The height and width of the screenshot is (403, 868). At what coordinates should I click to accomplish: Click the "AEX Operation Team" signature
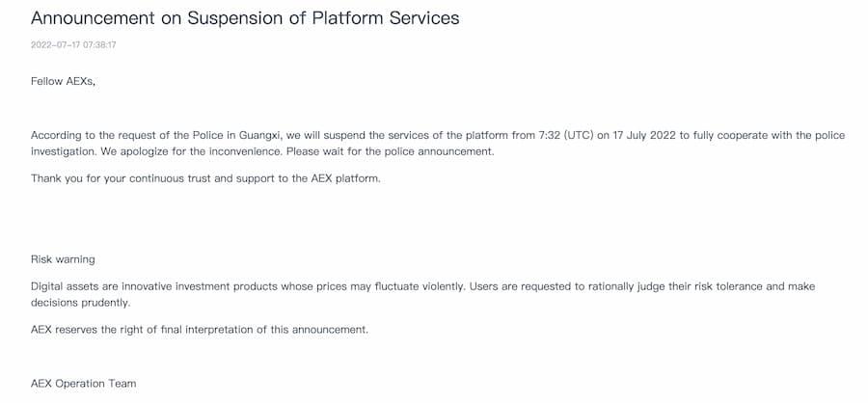(x=83, y=384)
